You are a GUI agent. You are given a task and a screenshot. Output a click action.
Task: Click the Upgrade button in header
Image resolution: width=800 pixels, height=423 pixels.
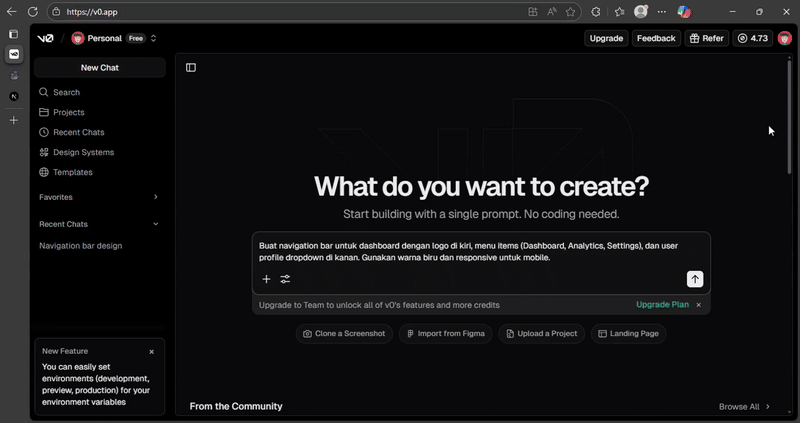606,38
